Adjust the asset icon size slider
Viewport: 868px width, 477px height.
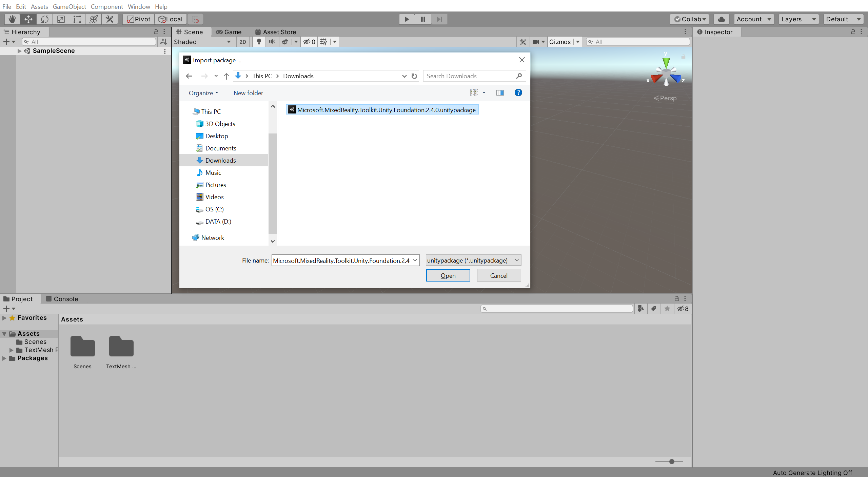(x=671, y=461)
